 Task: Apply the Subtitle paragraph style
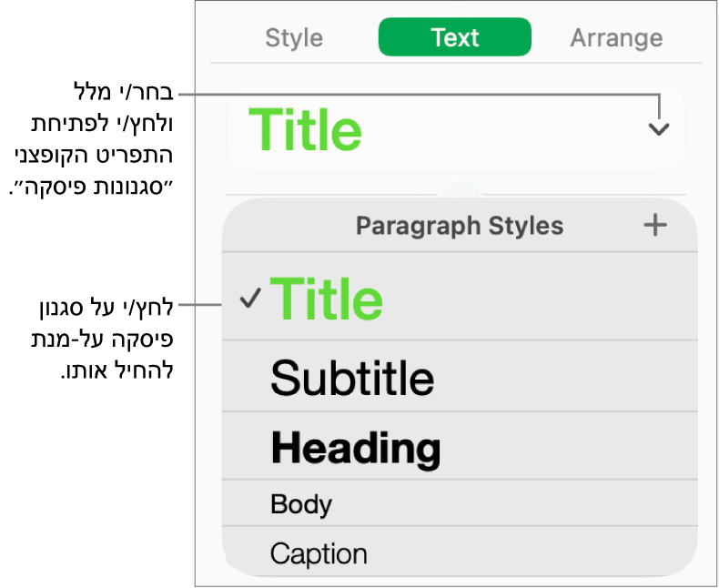352,378
